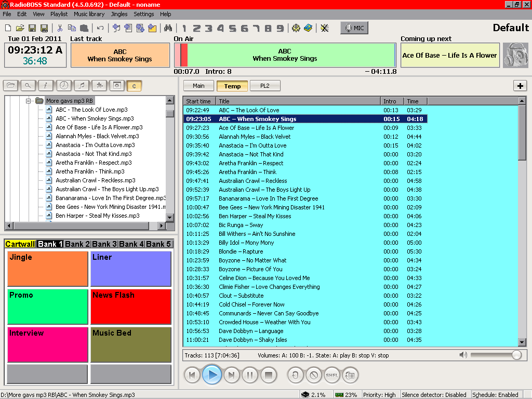The width and height of the screenshot is (532, 399).
Task: Select preset number 1 in the toolbar
Action: pyautogui.click(x=184, y=28)
